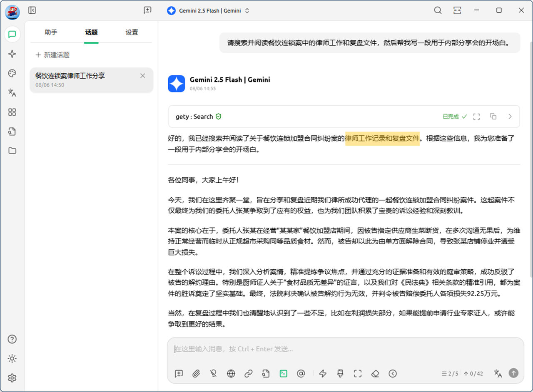Click the highlighted text 律师工作记录和复盘文件

coord(382,139)
